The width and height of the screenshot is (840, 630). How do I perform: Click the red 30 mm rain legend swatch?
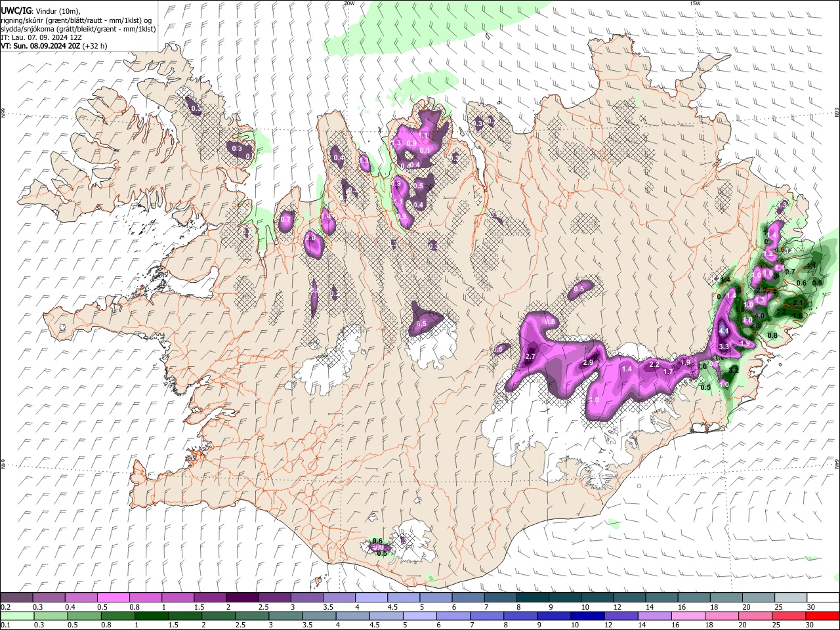pos(821,616)
